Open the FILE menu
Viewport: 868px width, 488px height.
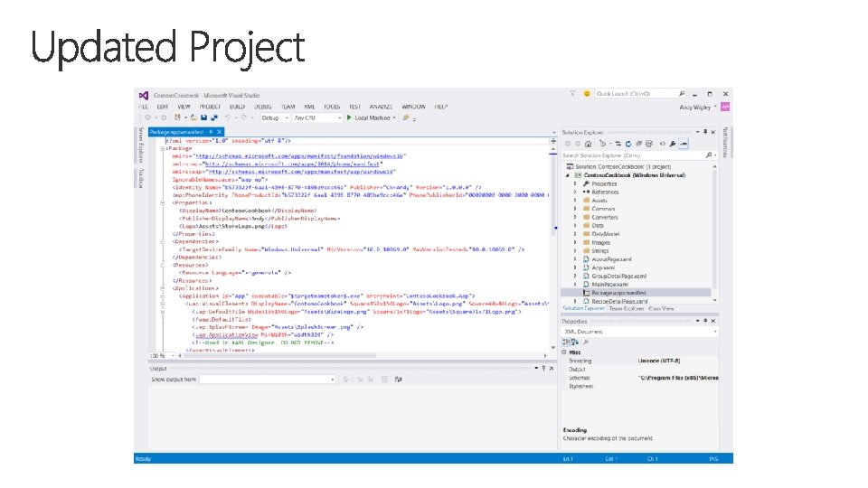click(144, 107)
